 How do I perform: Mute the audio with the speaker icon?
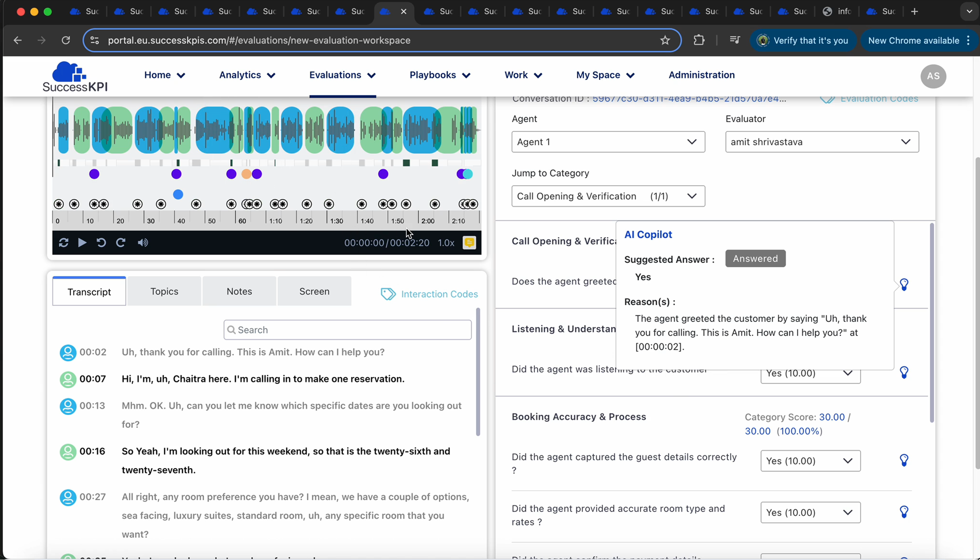[143, 243]
